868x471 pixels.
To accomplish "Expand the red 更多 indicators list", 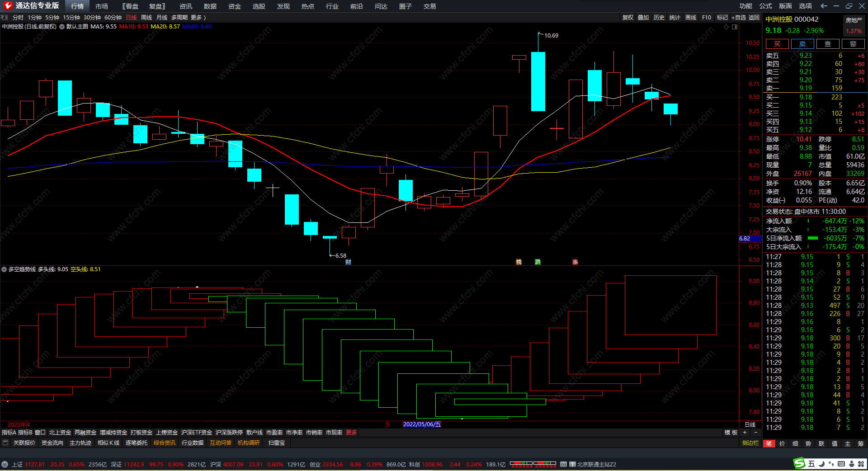I will [351, 433].
